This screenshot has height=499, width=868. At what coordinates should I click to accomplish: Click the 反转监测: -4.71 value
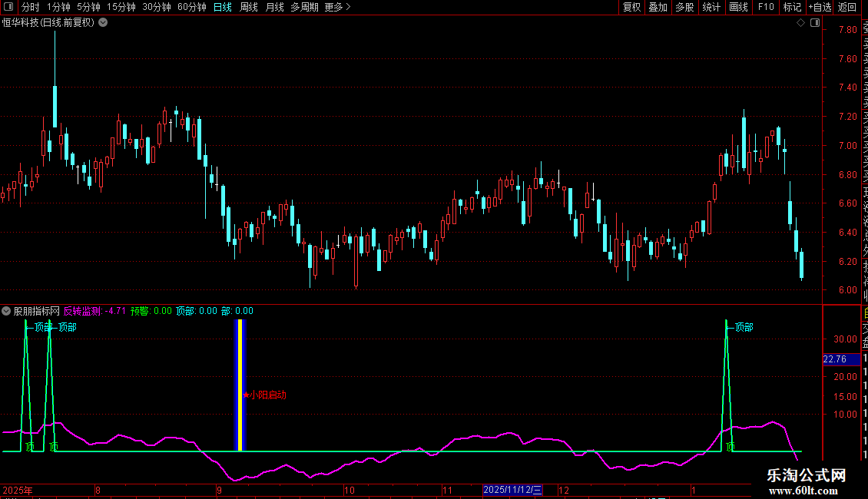(x=94, y=311)
